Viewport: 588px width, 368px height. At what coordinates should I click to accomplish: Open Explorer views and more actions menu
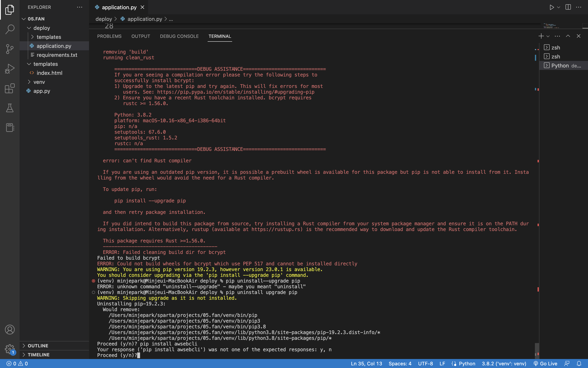[x=80, y=7]
